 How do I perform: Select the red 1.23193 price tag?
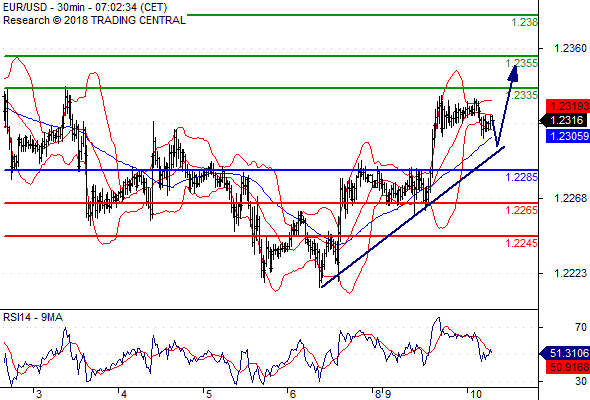click(x=568, y=106)
